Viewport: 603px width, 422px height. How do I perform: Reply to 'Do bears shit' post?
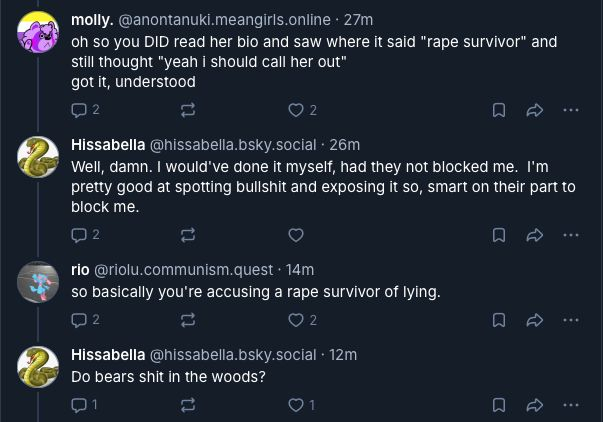[80, 405]
